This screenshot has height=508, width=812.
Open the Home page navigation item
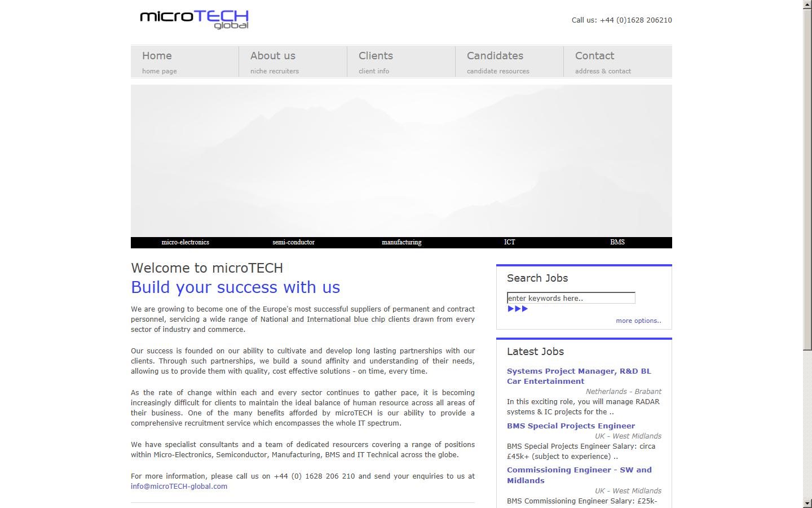click(157, 56)
